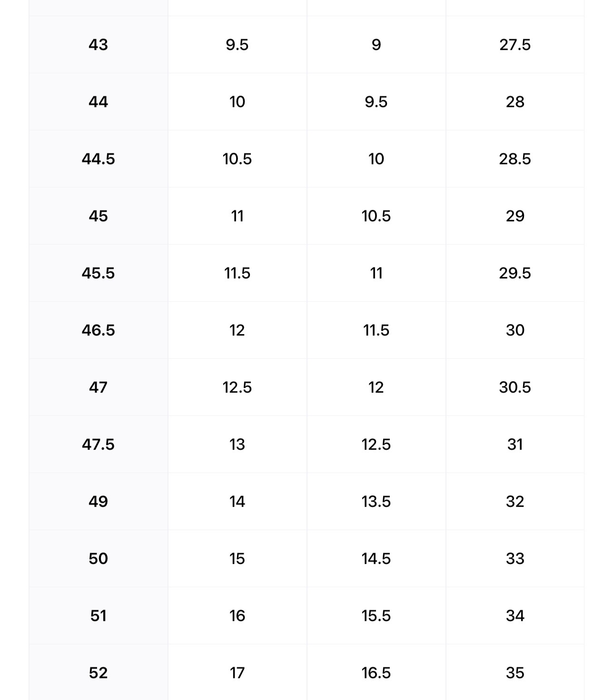The height and width of the screenshot is (700, 614).
Task: Select the 28.5 measurement cell
Action: [x=515, y=159]
